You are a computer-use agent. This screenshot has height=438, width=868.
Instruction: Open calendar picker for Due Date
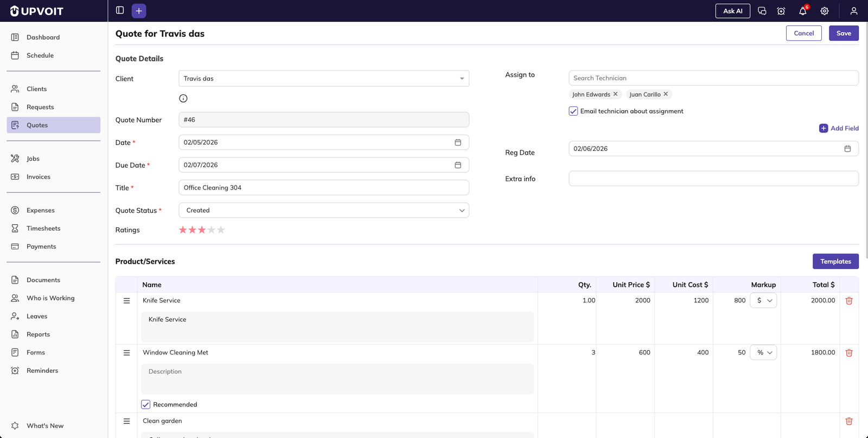pyautogui.click(x=458, y=165)
